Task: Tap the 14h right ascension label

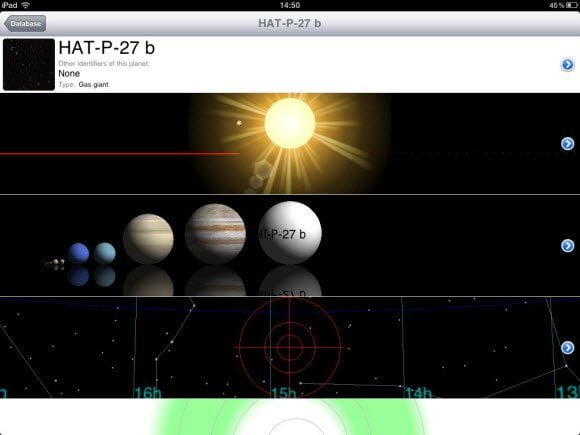Action: click(418, 392)
